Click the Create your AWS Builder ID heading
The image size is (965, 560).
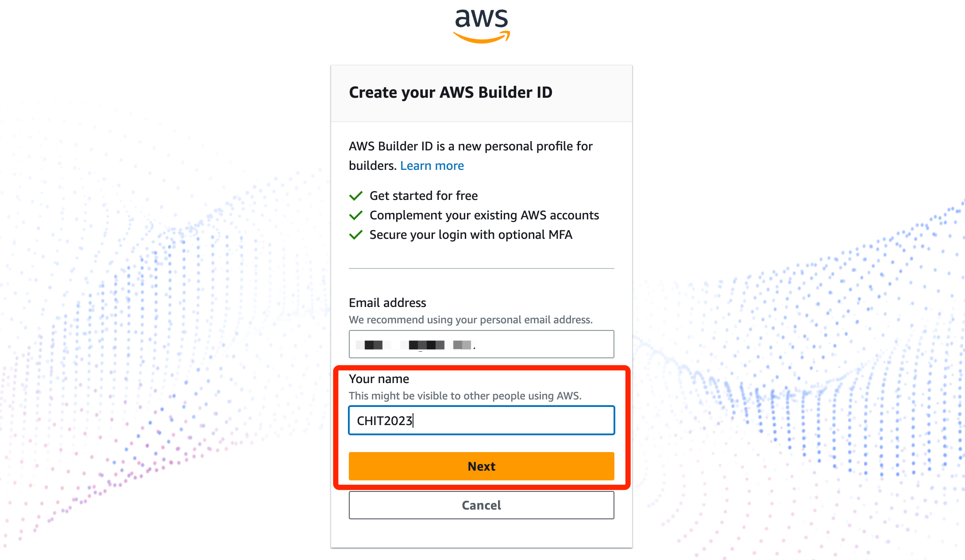tap(451, 92)
